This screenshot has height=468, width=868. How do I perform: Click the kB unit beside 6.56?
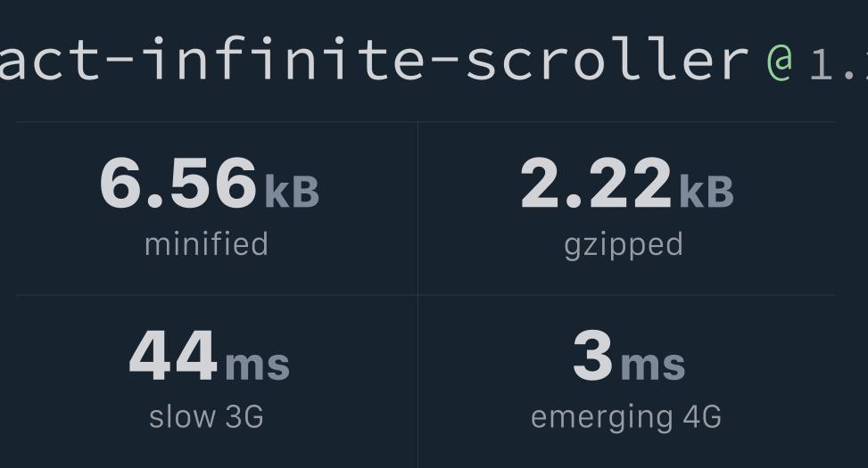coord(292,191)
